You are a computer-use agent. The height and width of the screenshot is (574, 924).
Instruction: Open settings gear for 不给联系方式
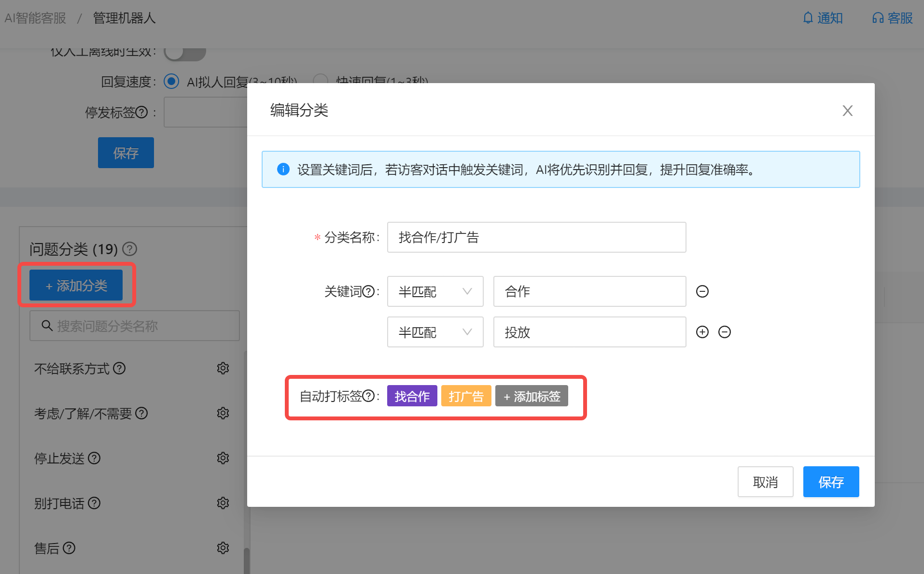[223, 368]
